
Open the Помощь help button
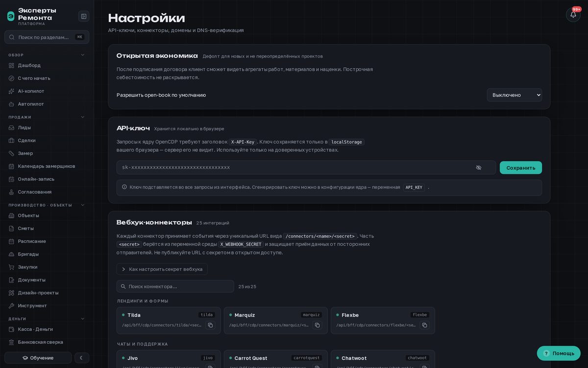(x=559, y=353)
